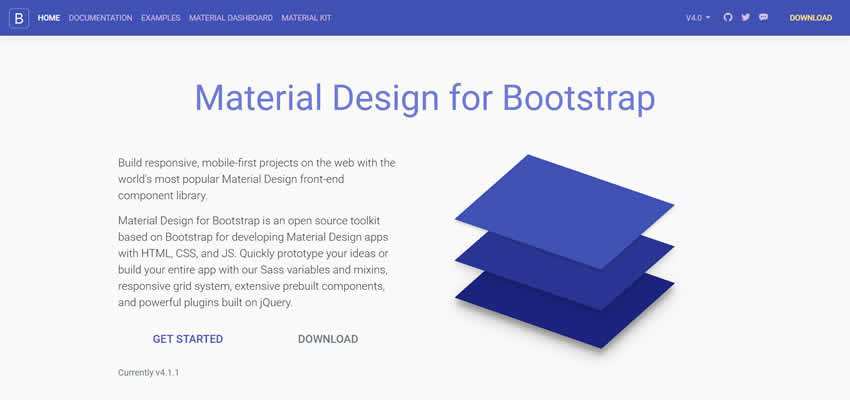Select MATERIAL DASHBOARD in the navbar
The height and width of the screenshot is (400, 850).
[230, 18]
